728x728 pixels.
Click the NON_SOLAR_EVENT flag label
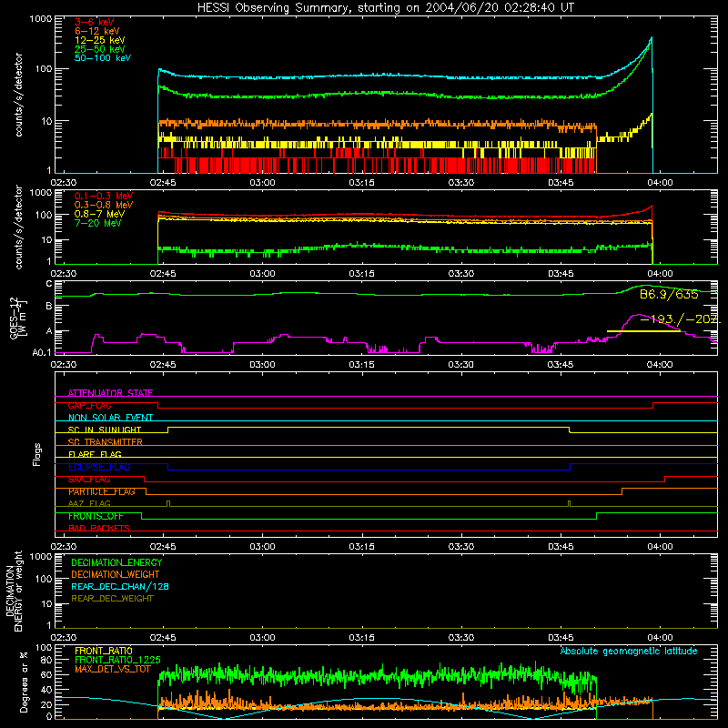110,418
